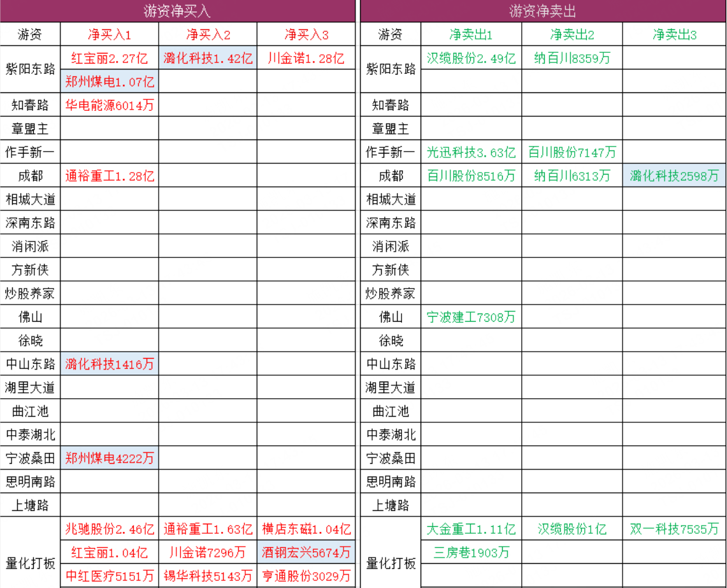Select 相城大道 in the buy table
The height and width of the screenshot is (588, 727).
point(30,199)
